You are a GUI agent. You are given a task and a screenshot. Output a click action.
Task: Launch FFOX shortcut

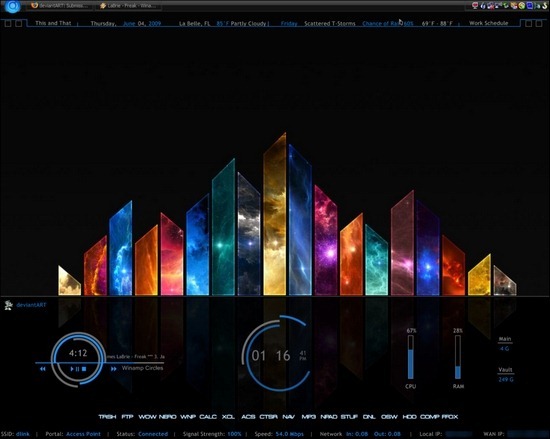coord(450,417)
